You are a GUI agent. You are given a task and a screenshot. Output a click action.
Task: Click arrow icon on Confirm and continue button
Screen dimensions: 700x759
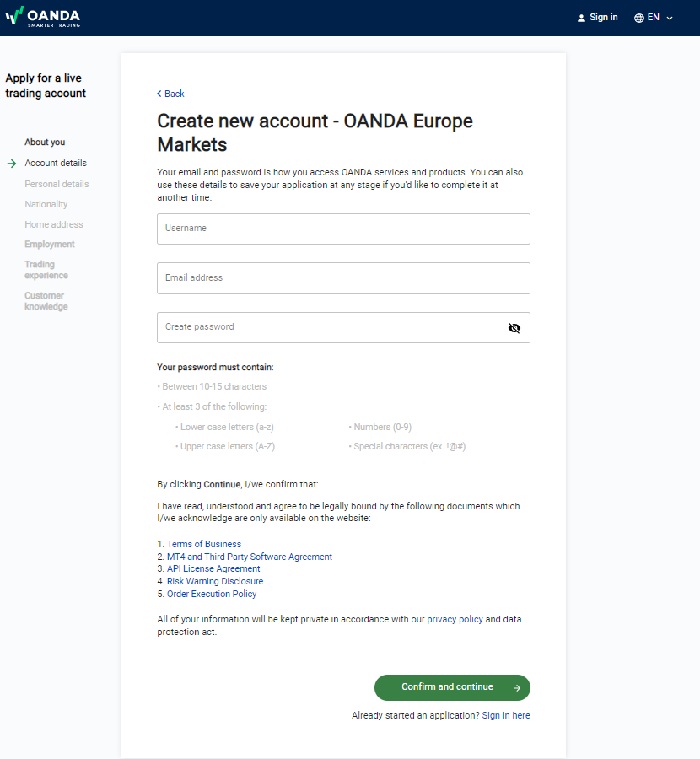pyautogui.click(x=516, y=688)
